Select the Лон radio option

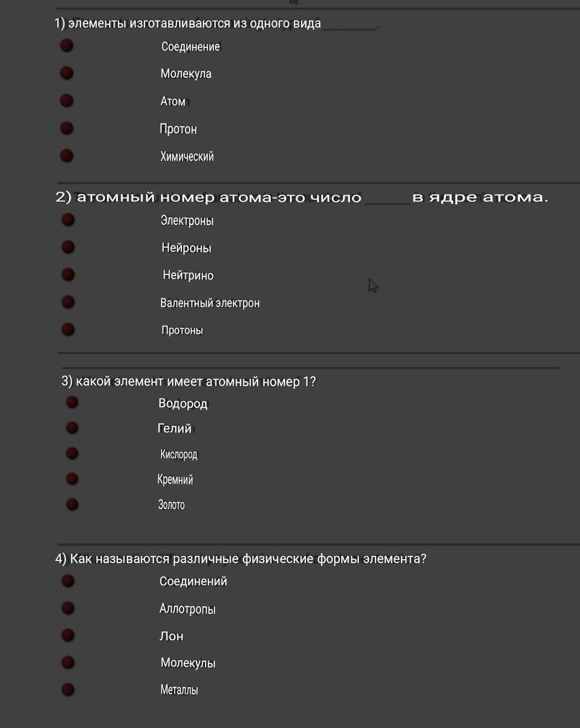click(x=68, y=635)
